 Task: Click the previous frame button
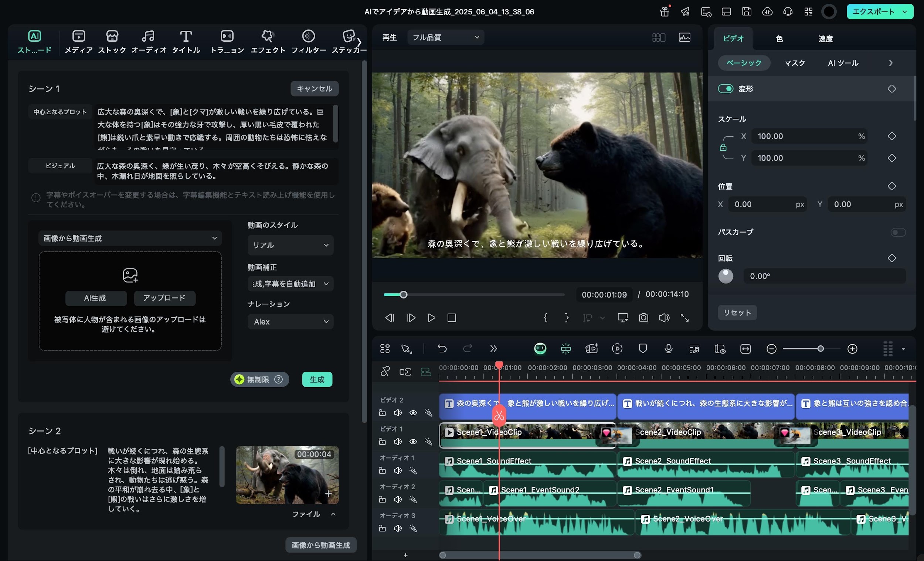click(390, 318)
